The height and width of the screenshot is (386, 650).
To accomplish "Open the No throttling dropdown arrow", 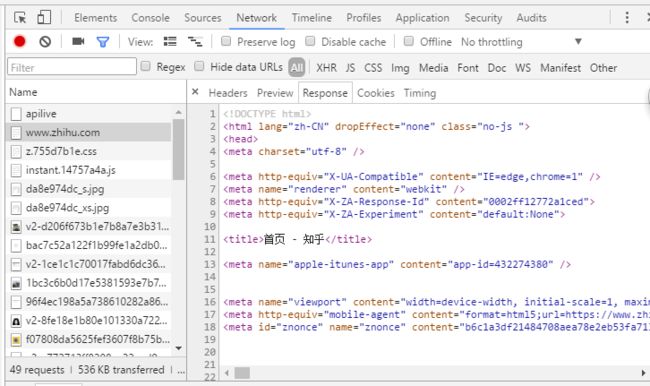I will point(578,41).
